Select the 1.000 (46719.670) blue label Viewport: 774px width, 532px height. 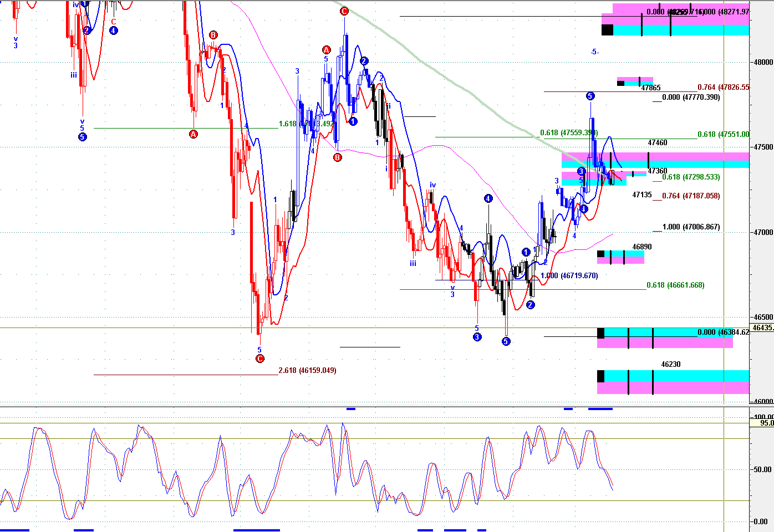tap(569, 275)
